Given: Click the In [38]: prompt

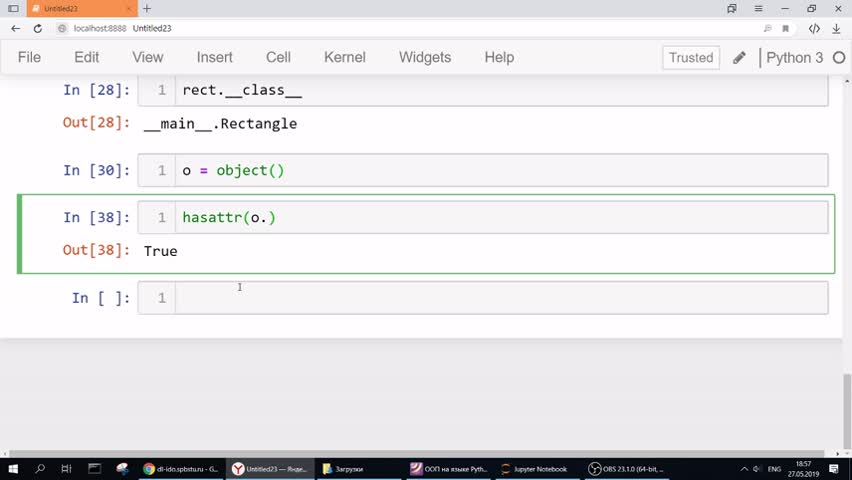Looking at the screenshot, I should [97, 217].
